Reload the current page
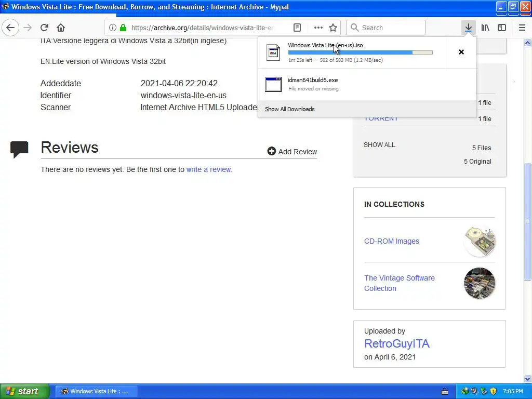Image resolution: width=532 pixels, height=399 pixels. pyautogui.click(x=44, y=28)
